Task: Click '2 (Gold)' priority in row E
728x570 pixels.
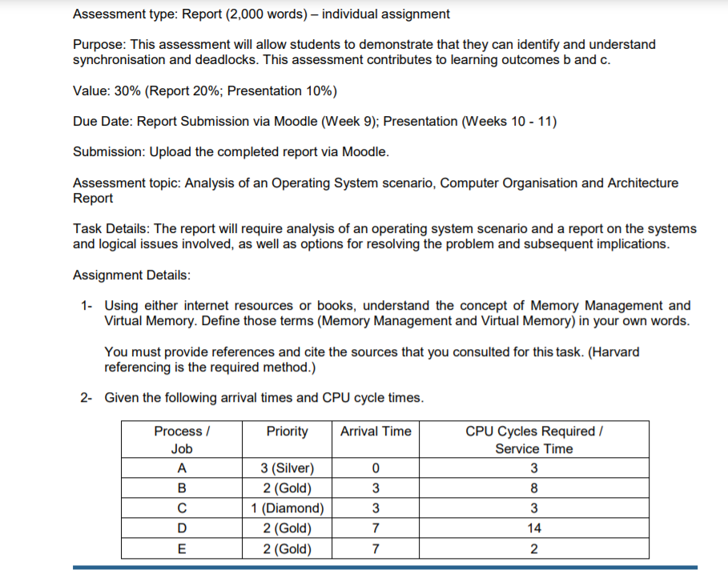Action: (x=287, y=548)
